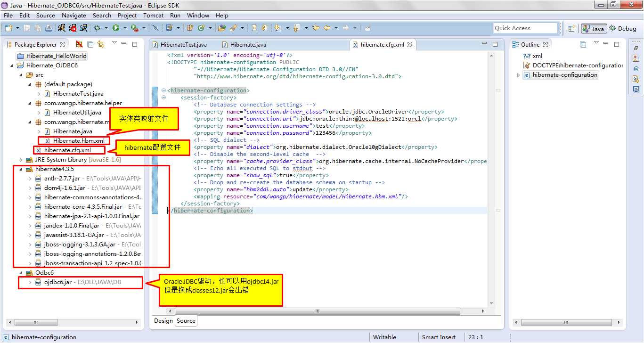Open the New wizard dropdown arrow
The width and height of the screenshot is (644, 343).
pos(18,28)
